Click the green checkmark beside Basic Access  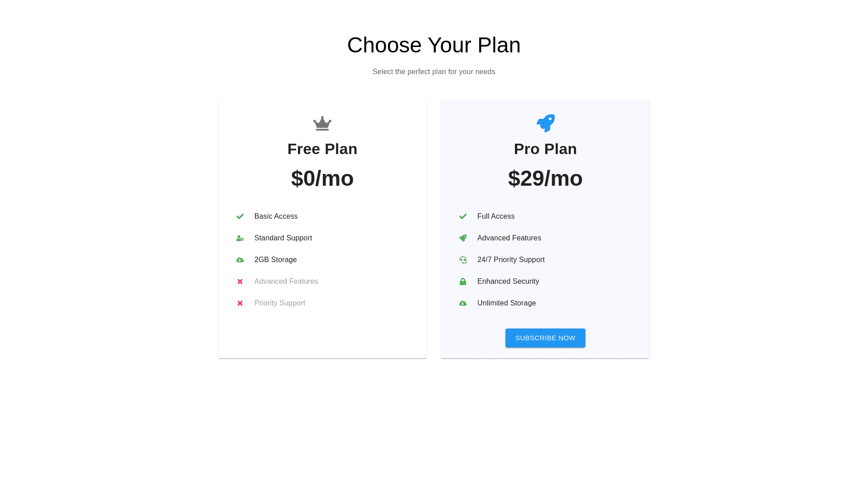[240, 216]
